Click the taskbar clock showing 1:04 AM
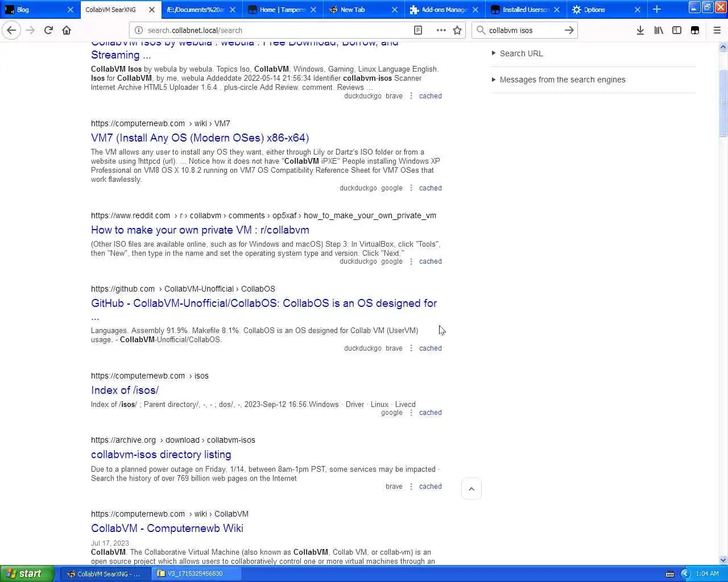 click(707, 573)
